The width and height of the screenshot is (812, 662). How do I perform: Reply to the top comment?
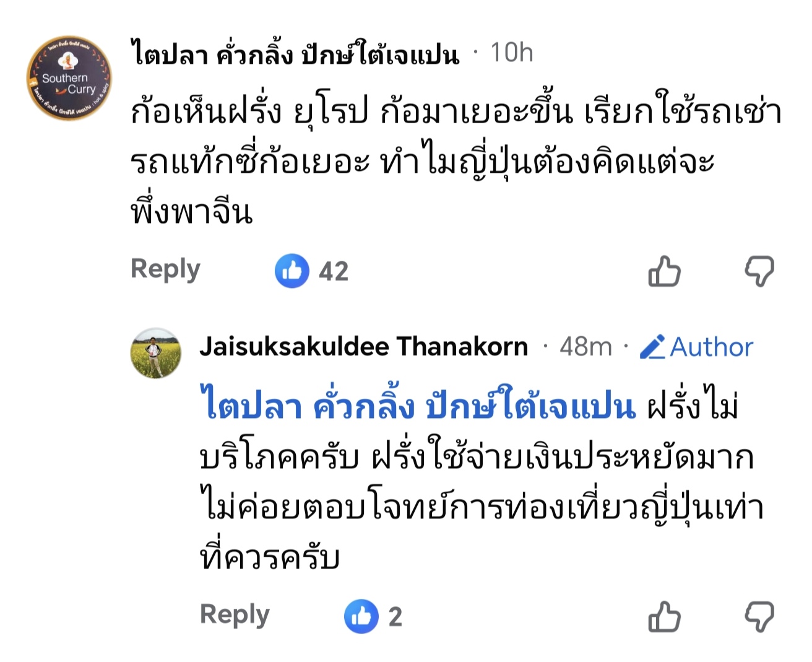[165, 269]
